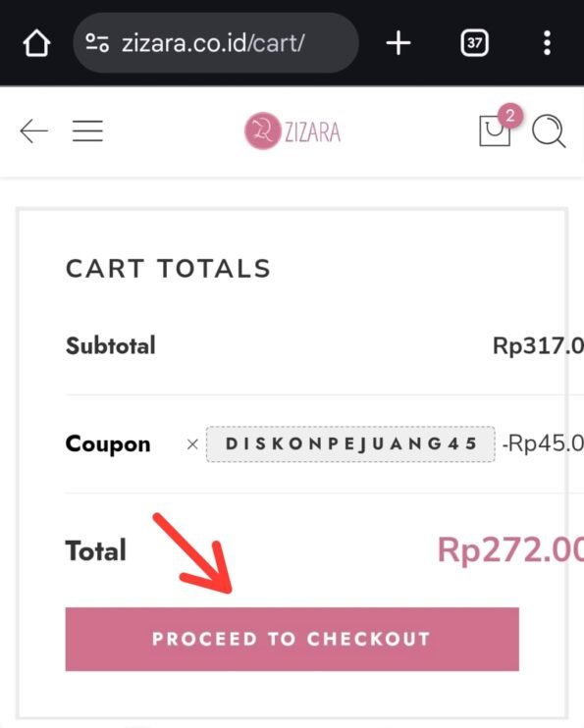Click the Cart Totals heading
This screenshot has width=584, height=728.
pyautogui.click(x=168, y=269)
